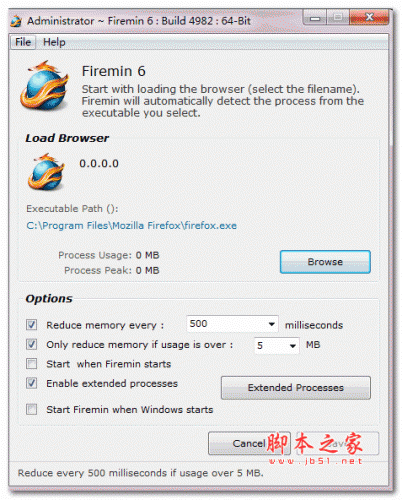
Task: Close the Firemin window
Action: click(x=369, y=18)
